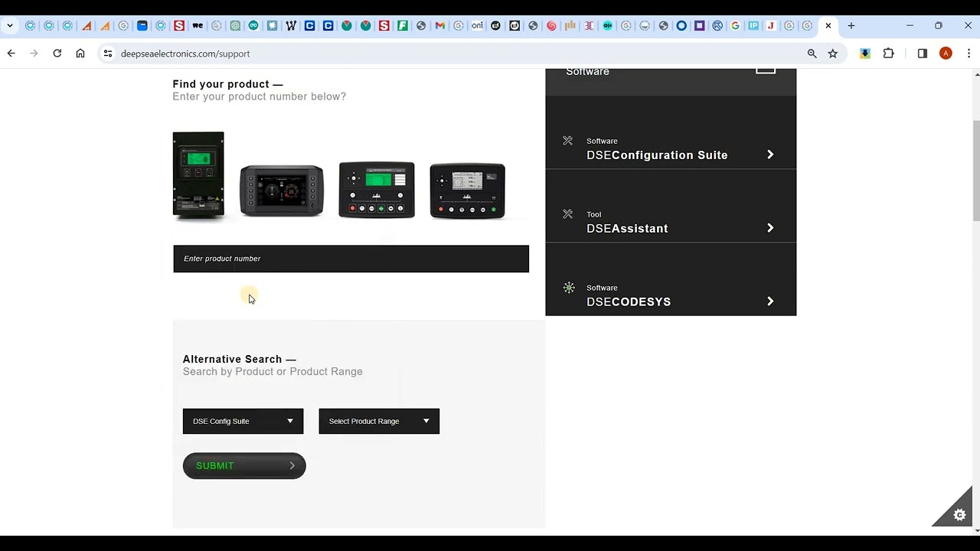The width and height of the screenshot is (980, 551).
Task: Click the back navigation arrow
Action: (11, 54)
